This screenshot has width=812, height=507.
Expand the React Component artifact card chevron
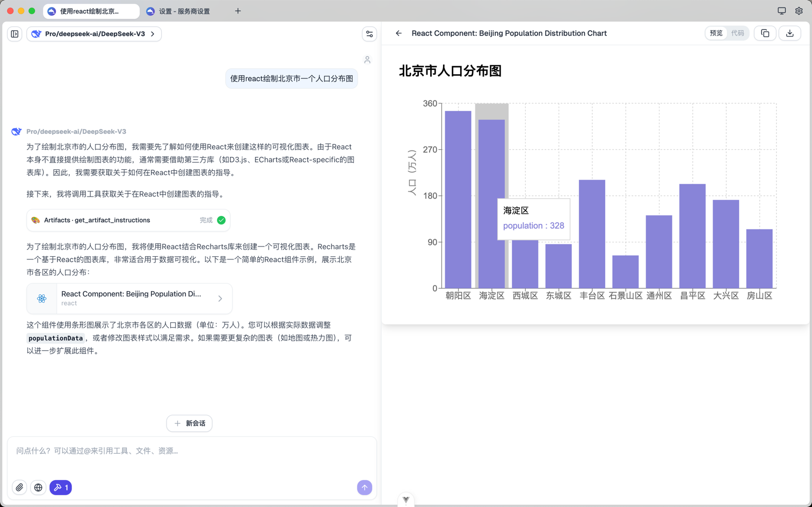tap(220, 299)
